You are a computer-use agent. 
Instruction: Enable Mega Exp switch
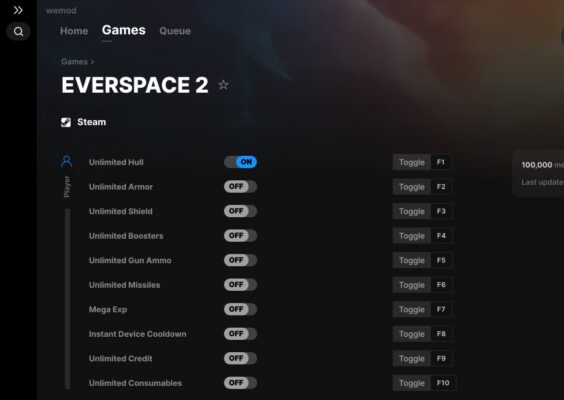point(240,309)
